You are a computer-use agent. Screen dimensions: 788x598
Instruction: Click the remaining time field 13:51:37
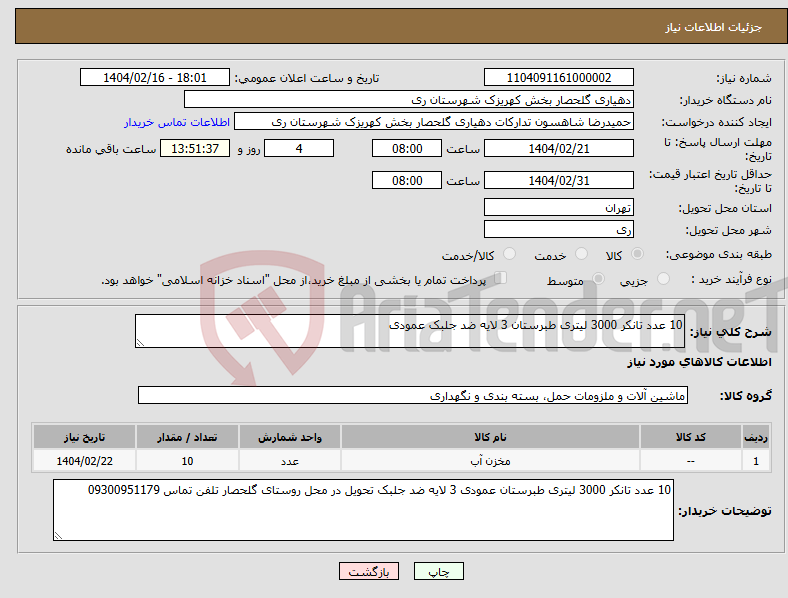coord(195,148)
